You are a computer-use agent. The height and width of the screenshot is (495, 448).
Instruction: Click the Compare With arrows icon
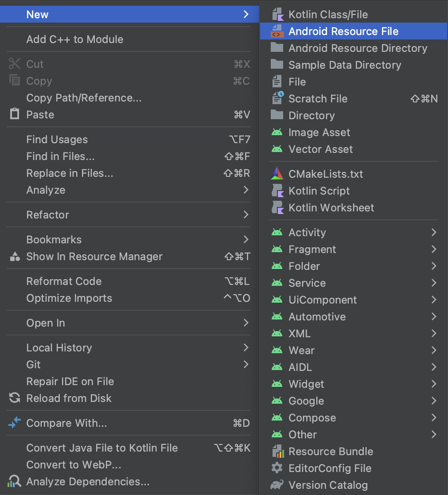point(15,423)
